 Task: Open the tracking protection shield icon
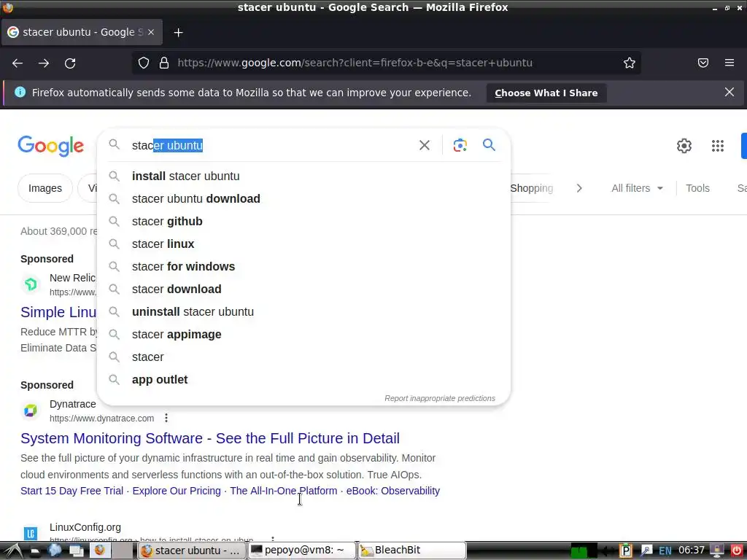point(144,63)
